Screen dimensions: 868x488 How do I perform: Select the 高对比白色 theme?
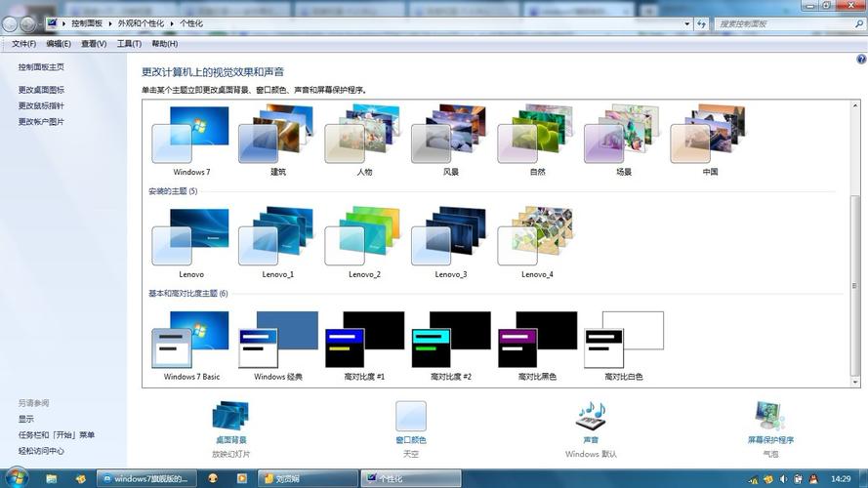pyautogui.click(x=623, y=346)
